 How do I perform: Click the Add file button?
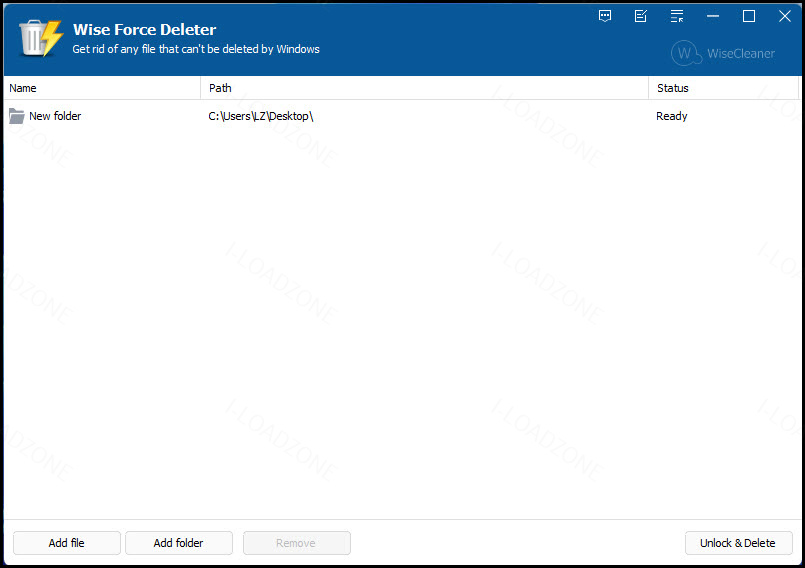67,543
